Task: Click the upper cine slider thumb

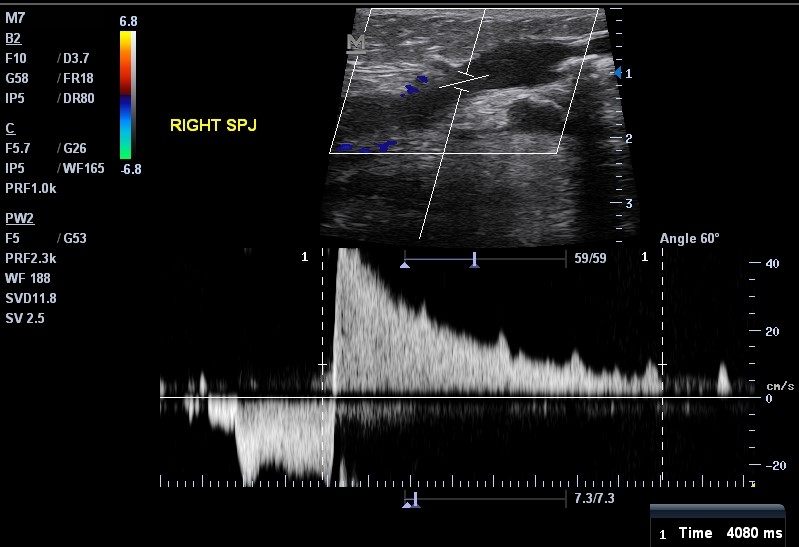Action: [474, 259]
